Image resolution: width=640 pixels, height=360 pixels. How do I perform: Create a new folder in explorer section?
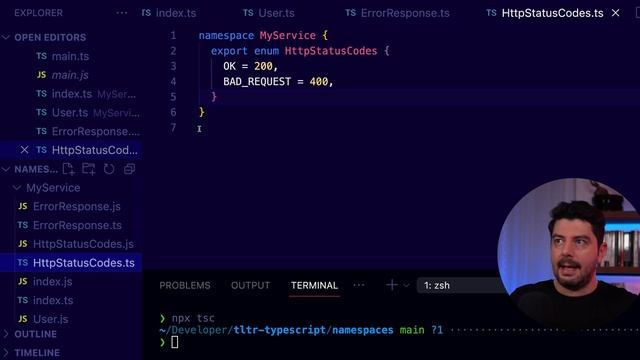tap(89, 169)
